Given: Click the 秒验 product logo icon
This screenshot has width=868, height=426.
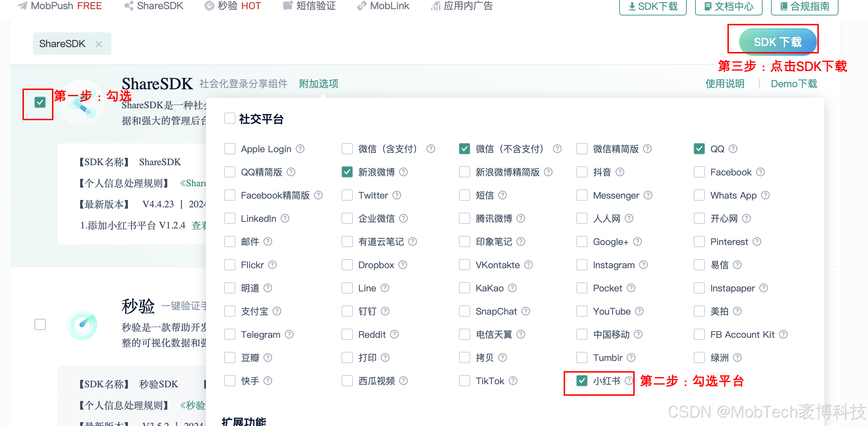Looking at the screenshot, I should 82,324.
